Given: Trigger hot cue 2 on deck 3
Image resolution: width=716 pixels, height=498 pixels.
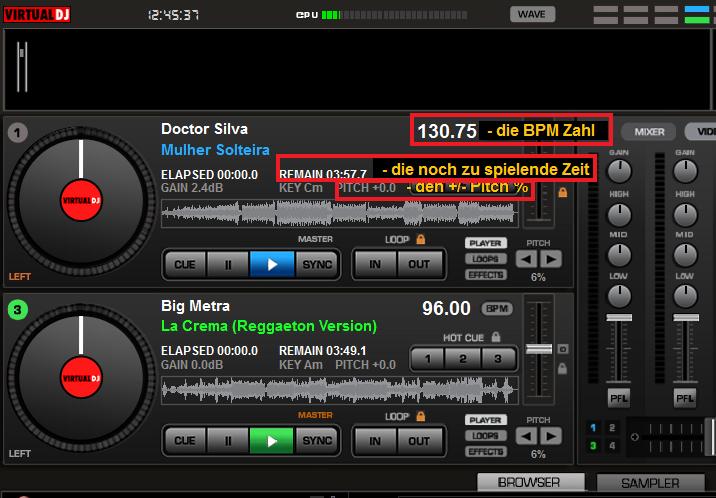Looking at the screenshot, I should coord(463,358).
